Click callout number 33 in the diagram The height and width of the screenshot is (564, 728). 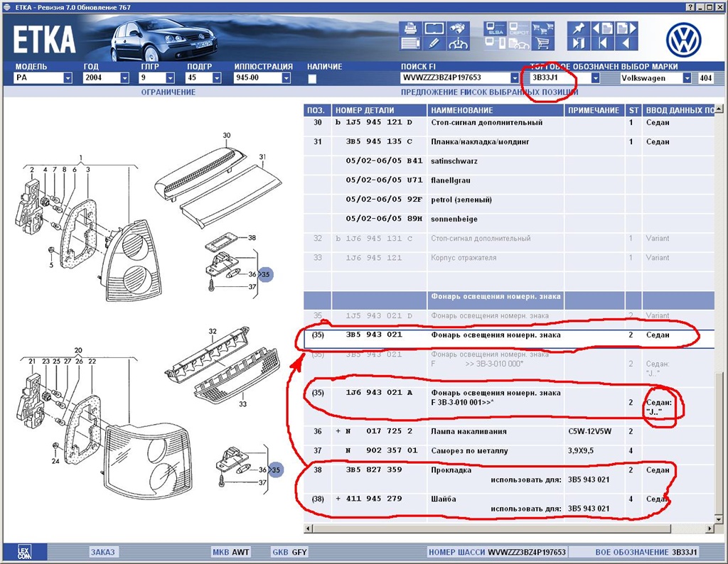[x=243, y=403]
